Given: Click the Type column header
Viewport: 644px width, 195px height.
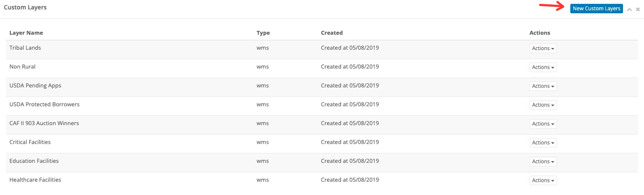Looking at the screenshot, I should (x=263, y=33).
